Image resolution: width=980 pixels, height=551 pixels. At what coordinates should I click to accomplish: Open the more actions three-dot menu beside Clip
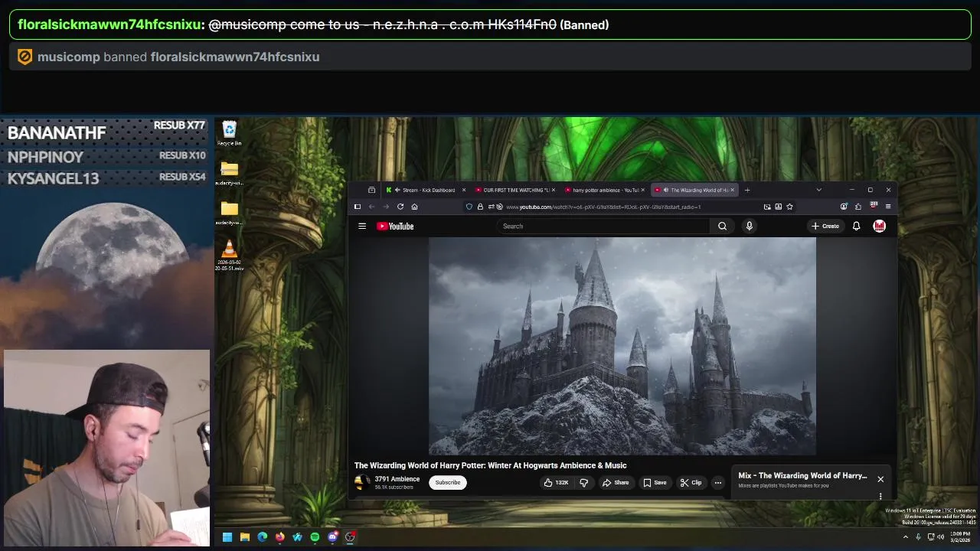tap(718, 482)
